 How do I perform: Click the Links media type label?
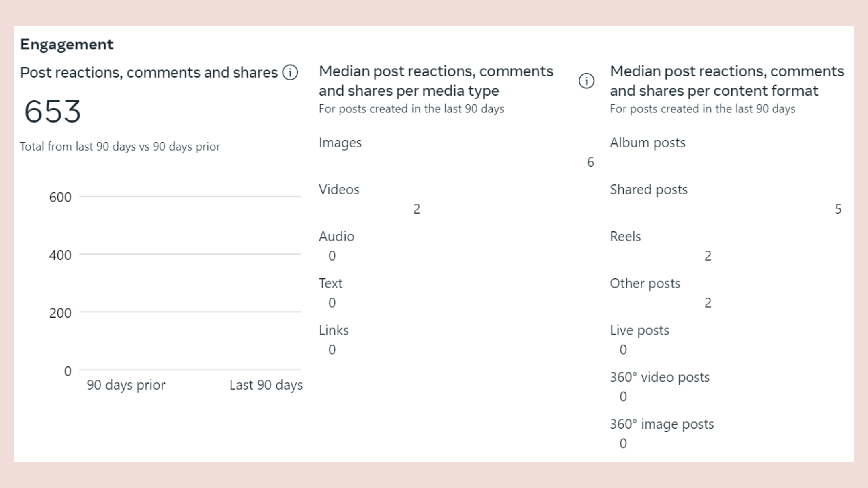334,331
